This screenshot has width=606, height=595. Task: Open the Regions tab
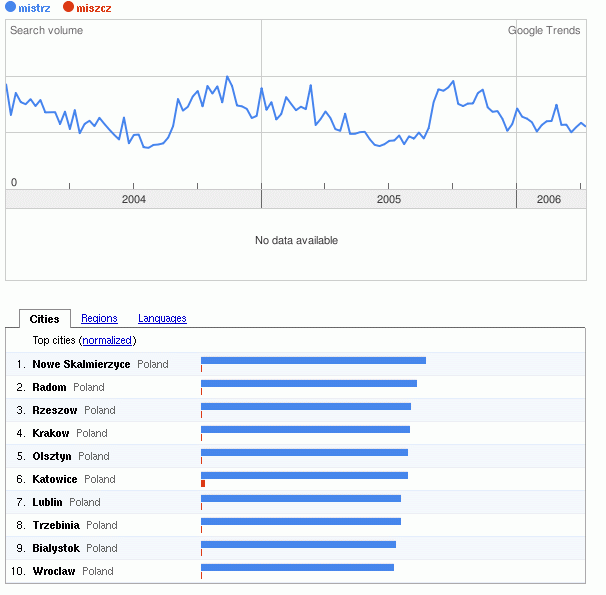tap(99, 319)
